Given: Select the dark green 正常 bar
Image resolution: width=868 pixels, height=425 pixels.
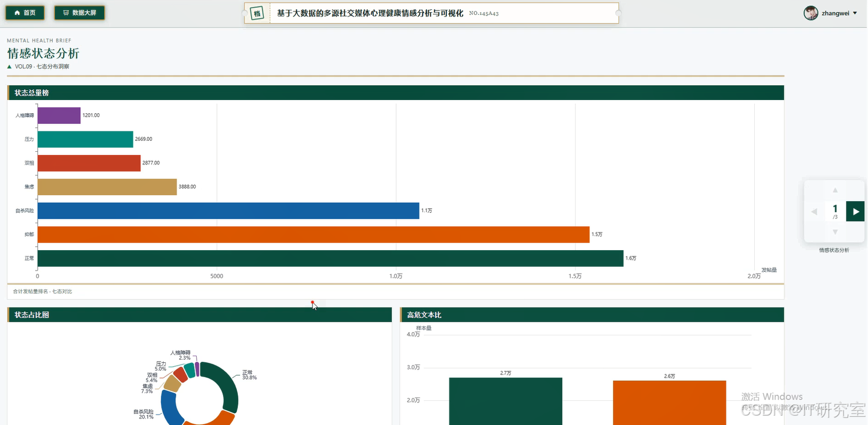Looking at the screenshot, I should pyautogui.click(x=331, y=258).
